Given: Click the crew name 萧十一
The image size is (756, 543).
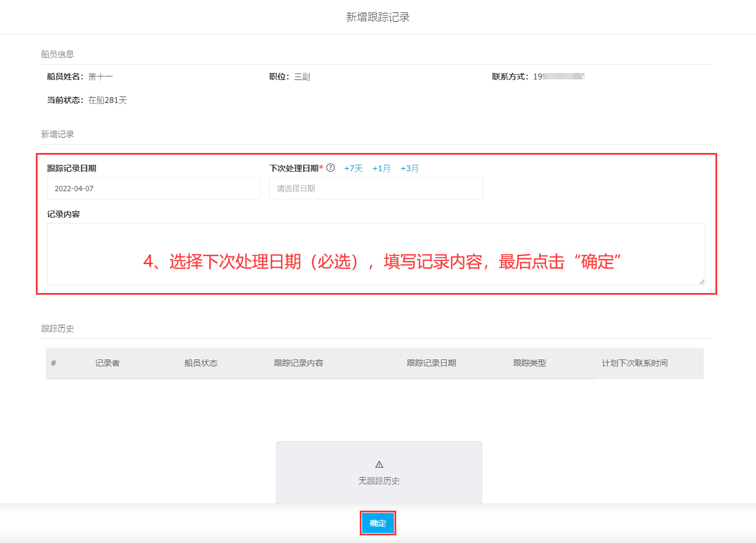Looking at the screenshot, I should coord(101,76).
